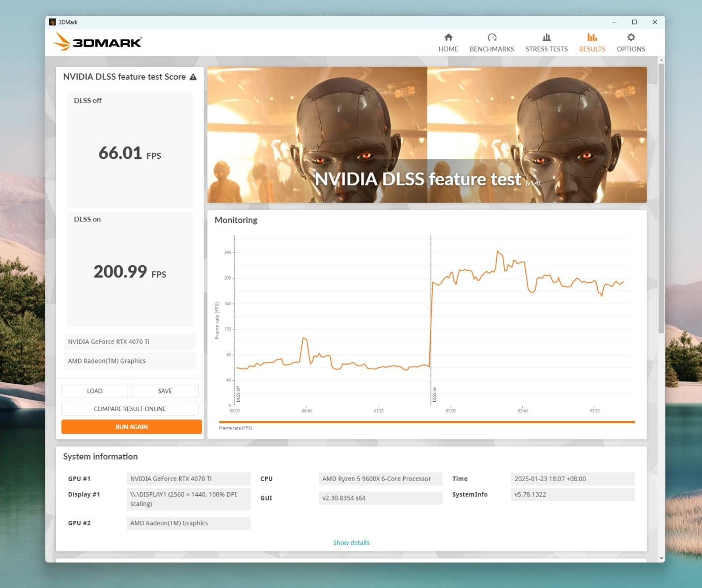Select the Results bar chart icon
This screenshot has height=588, width=702.
[592, 37]
